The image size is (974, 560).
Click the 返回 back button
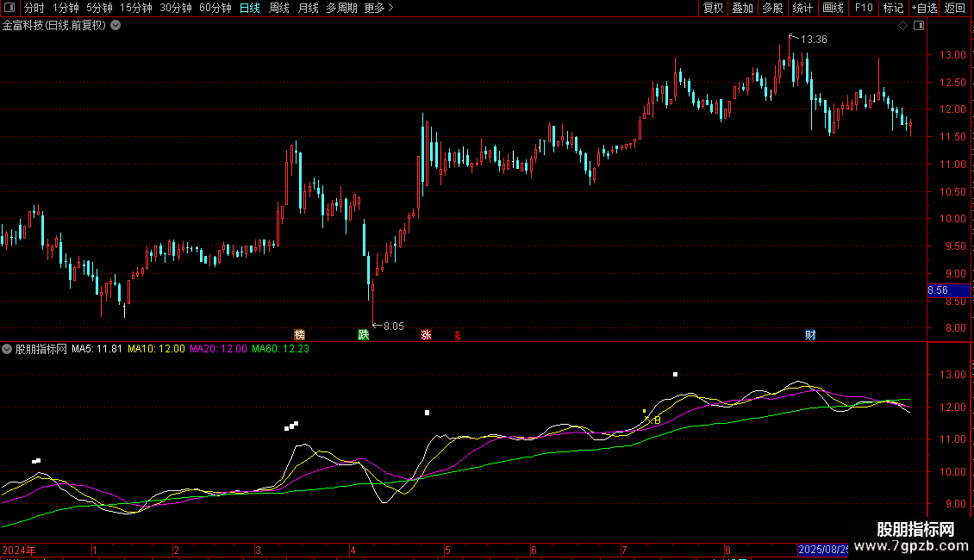pos(955,8)
